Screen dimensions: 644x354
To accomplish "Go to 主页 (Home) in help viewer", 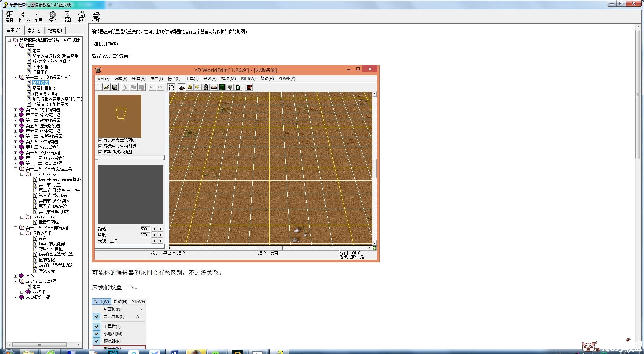I will pos(82,16).
